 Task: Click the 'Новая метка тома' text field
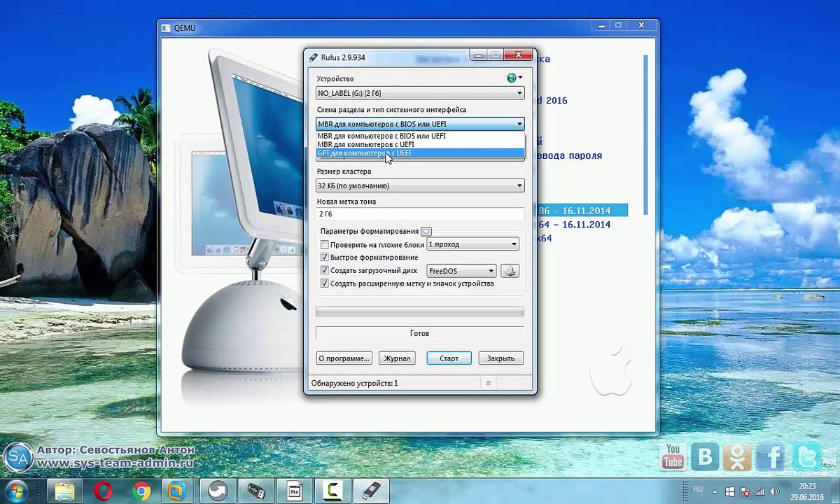tap(420, 214)
